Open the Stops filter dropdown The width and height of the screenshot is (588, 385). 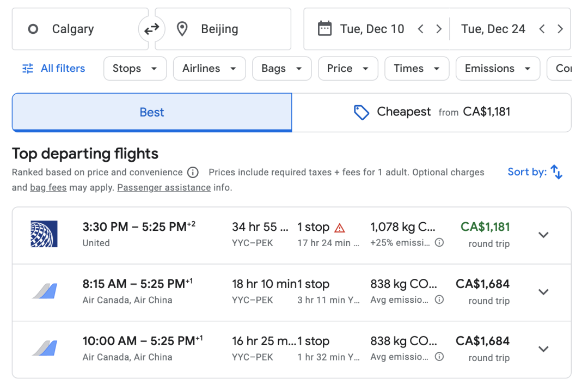(x=135, y=68)
